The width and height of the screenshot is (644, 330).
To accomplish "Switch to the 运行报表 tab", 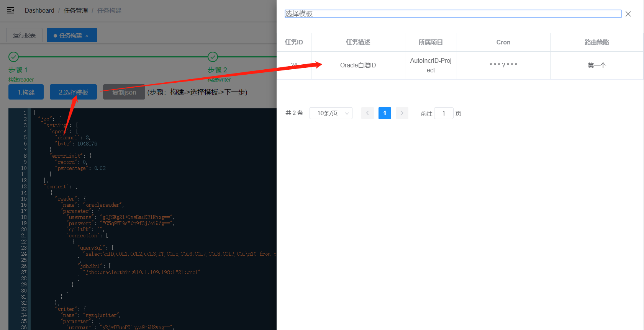I will 24,35.
